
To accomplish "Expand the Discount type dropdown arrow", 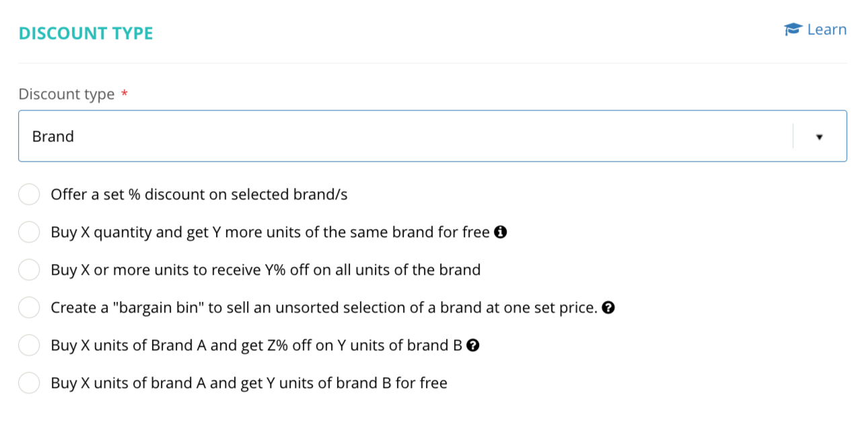I will point(819,137).
